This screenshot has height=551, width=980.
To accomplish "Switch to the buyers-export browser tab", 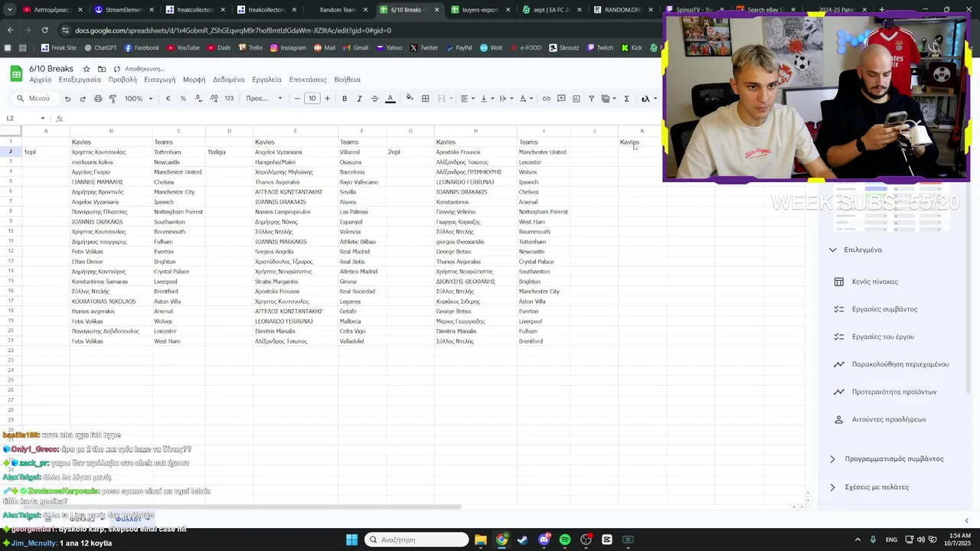I will click(479, 10).
